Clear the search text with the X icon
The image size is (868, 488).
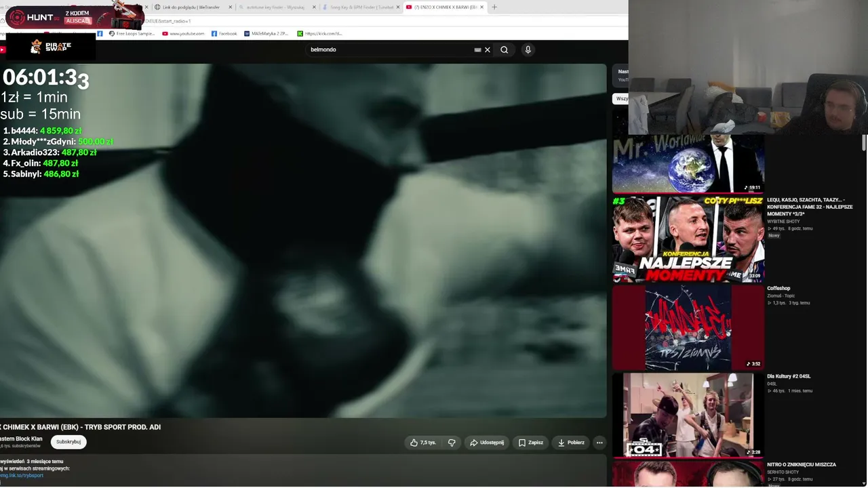point(488,49)
